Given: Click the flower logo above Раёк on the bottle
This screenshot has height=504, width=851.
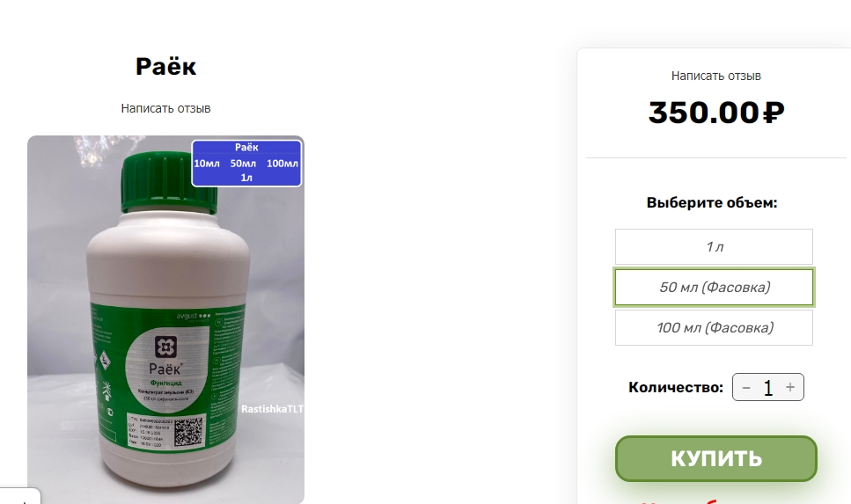Looking at the screenshot, I should (165, 347).
